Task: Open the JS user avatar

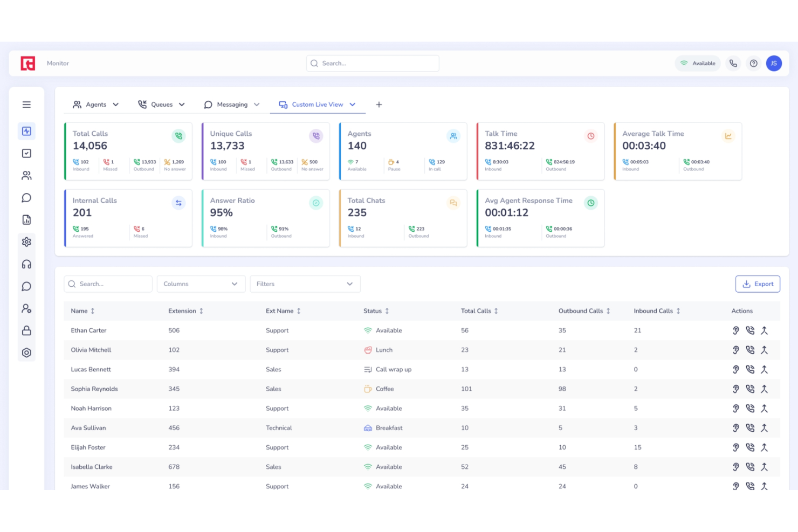Action: tap(774, 64)
